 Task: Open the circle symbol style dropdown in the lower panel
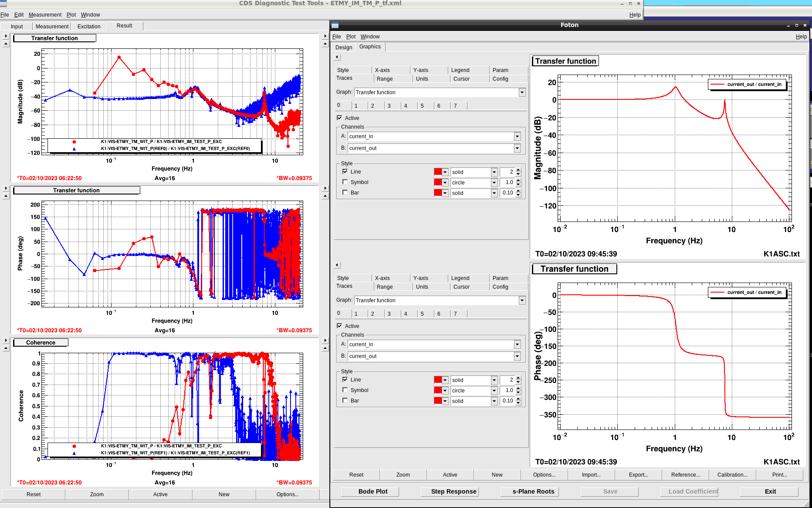click(x=494, y=391)
